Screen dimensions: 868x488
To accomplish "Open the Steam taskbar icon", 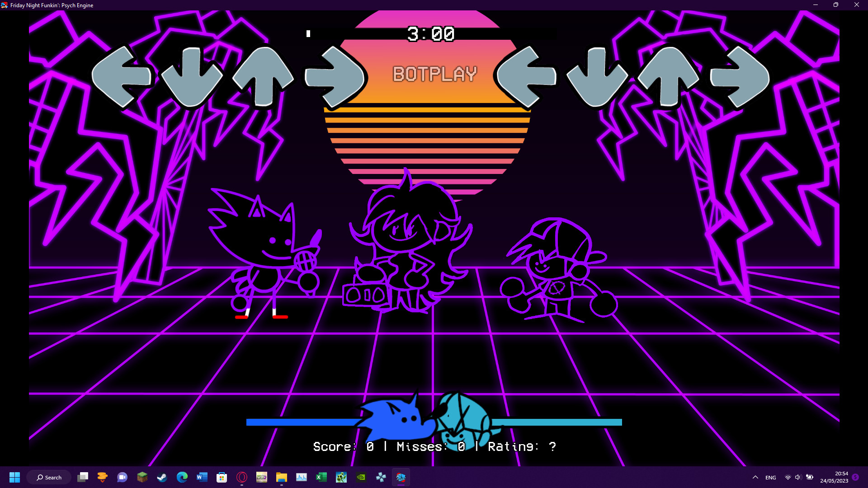I will click(162, 477).
